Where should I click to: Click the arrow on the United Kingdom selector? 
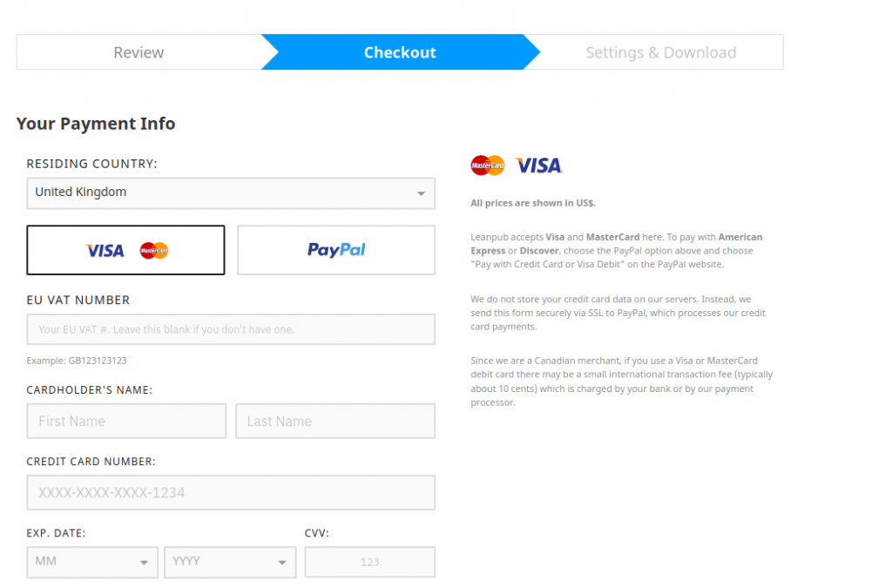[421, 193]
